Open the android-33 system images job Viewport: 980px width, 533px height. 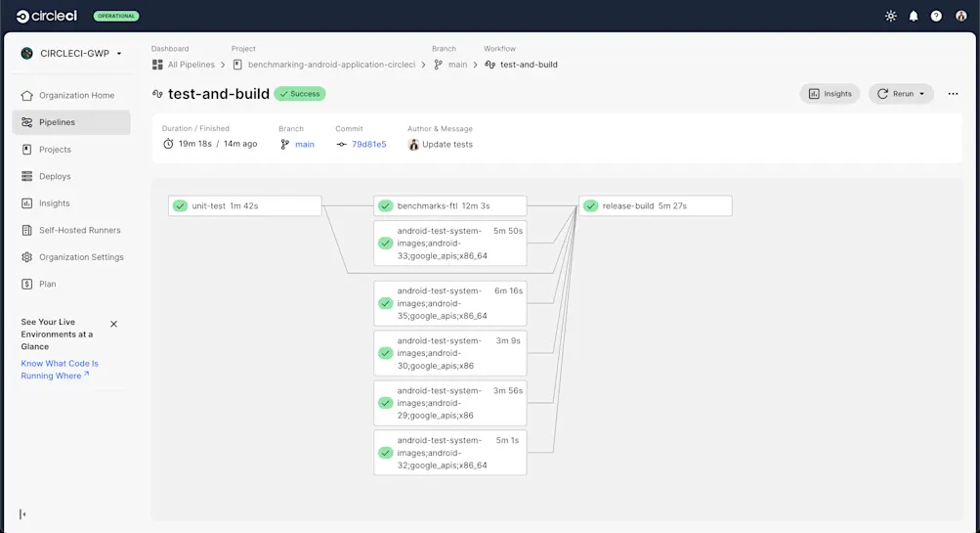450,244
